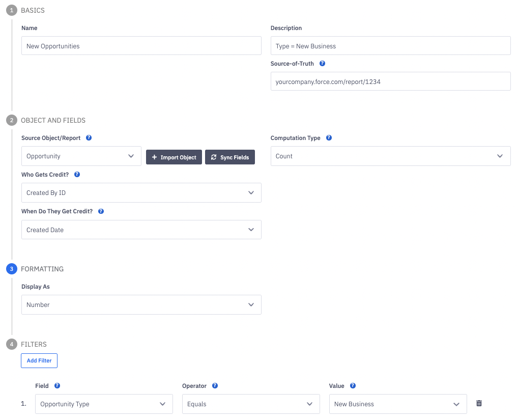Click help icon beside Source-of-Truth label
Screen dimensions: 518x420
coord(322,64)
